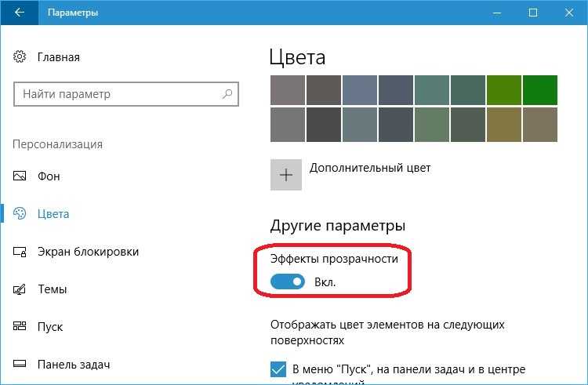The width and height of the screenshot is (588, 385).
Task: Go to Экран блокировки settings
Action: 88,252
